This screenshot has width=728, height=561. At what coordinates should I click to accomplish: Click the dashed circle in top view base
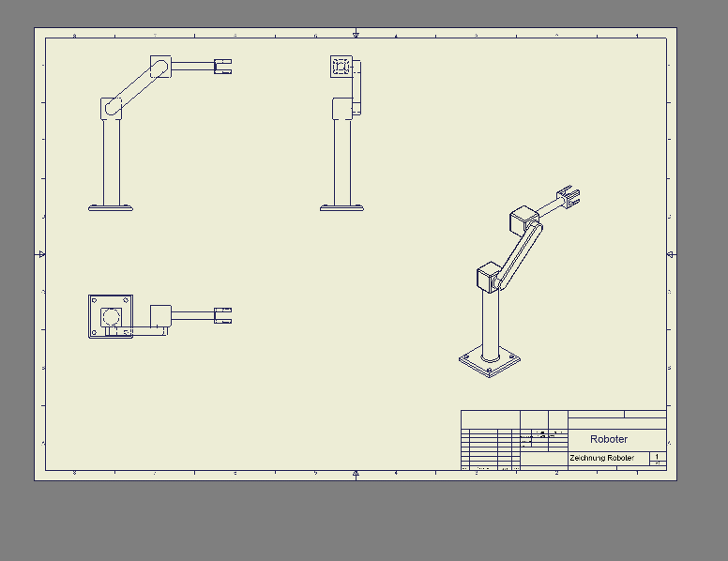111,317
